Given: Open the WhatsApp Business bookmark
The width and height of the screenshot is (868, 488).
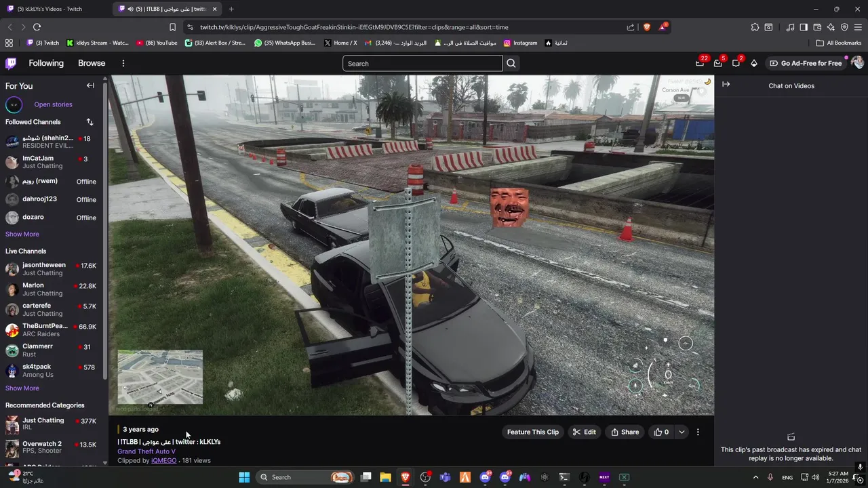Looking at the screenshot, I should pos(285,43).
